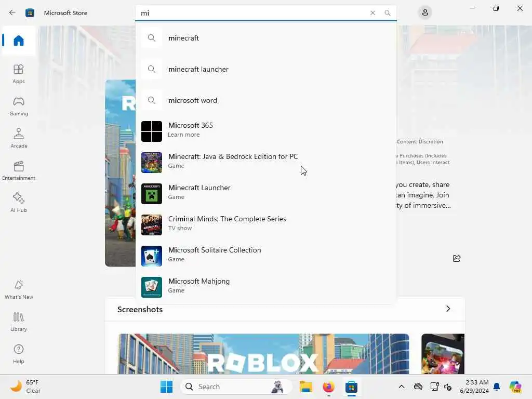The height and width of the screenshot is (399, 532).
Task: Click the OneDrive cloud tray icon
Action: pyautogui.click(x=418, y=387)
